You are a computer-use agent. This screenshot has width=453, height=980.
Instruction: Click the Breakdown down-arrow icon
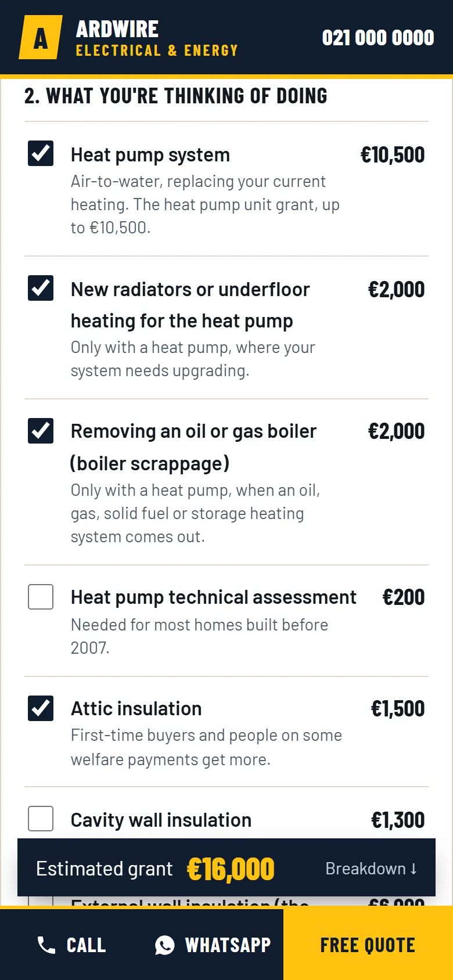(x=414, y=869)
